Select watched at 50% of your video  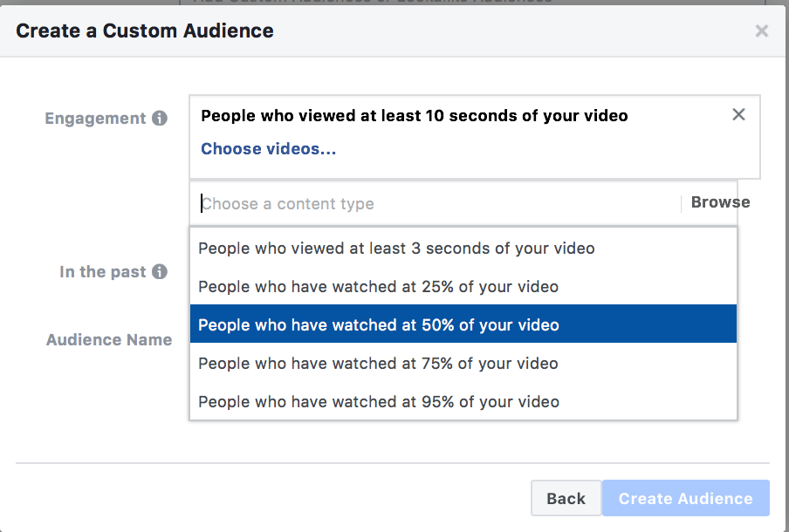coord(463,324)
